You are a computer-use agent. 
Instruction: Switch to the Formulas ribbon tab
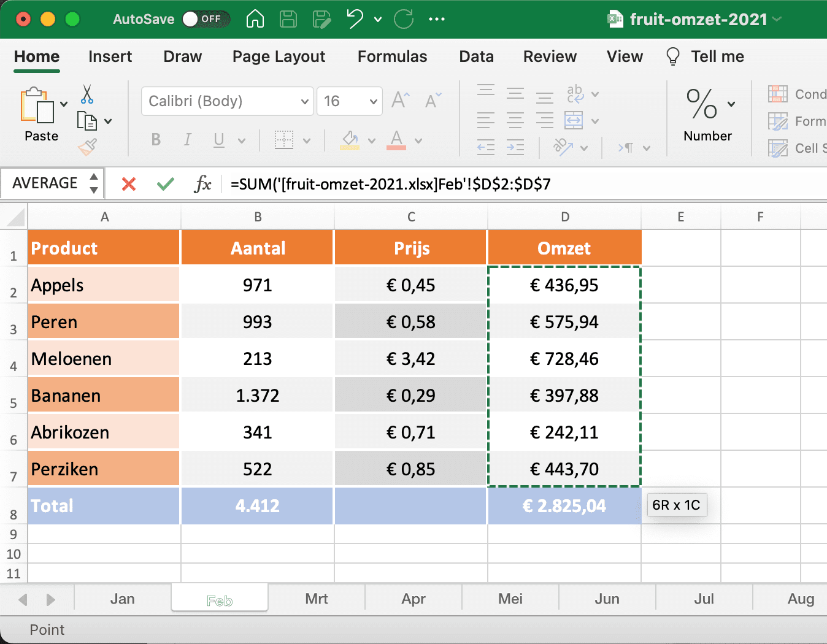click(x=391, y=56)
